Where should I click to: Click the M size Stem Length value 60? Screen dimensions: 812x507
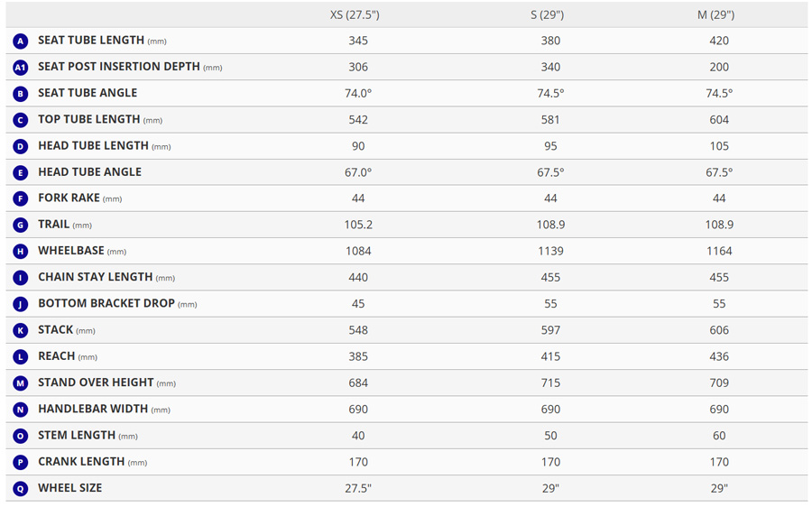pyautogui.click(x=719, y=436)
